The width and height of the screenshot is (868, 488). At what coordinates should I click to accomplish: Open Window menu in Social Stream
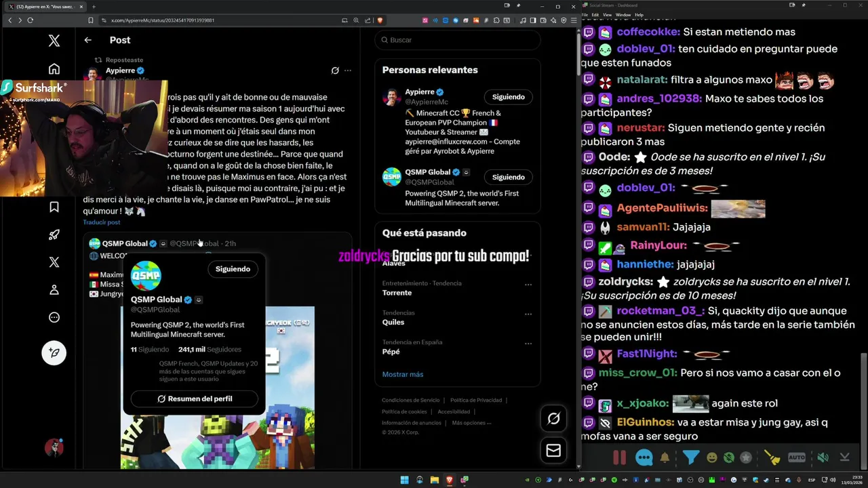click(623, 14)
